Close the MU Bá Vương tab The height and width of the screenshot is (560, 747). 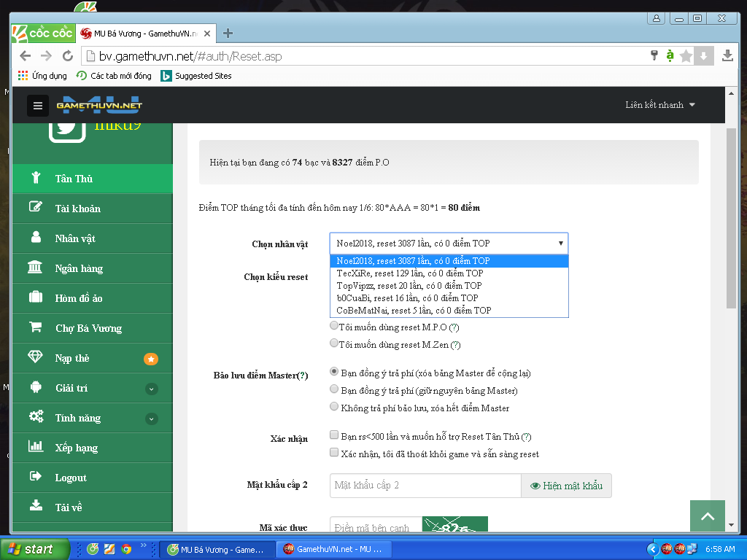(x=207, y=34)
